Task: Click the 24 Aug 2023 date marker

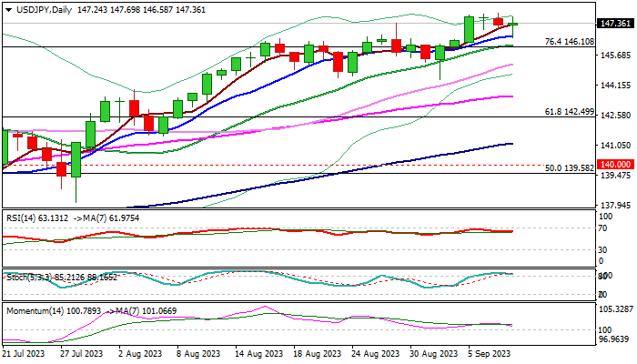Action: click(375, 354)
